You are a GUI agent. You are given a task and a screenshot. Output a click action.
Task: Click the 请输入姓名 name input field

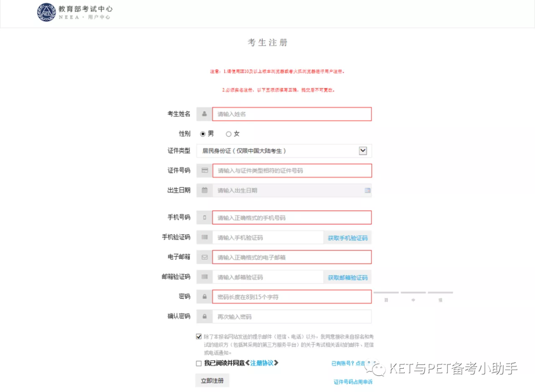(x=292, y=114)
